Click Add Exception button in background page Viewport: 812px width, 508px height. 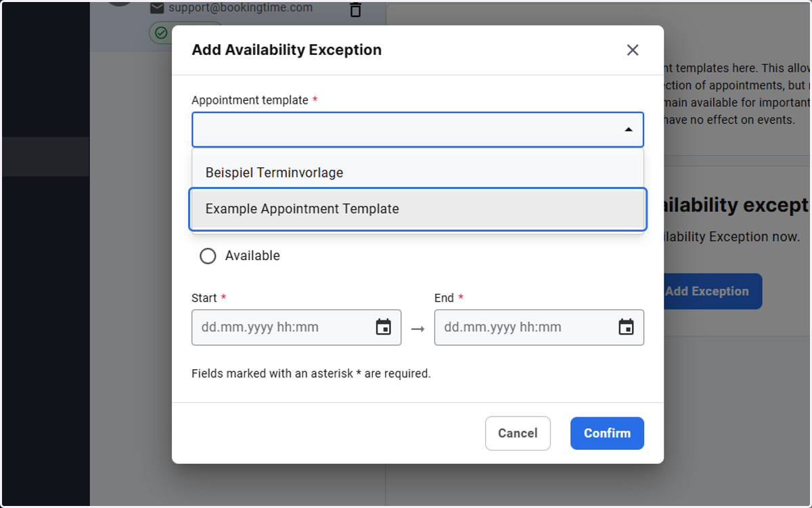point(713,291)
